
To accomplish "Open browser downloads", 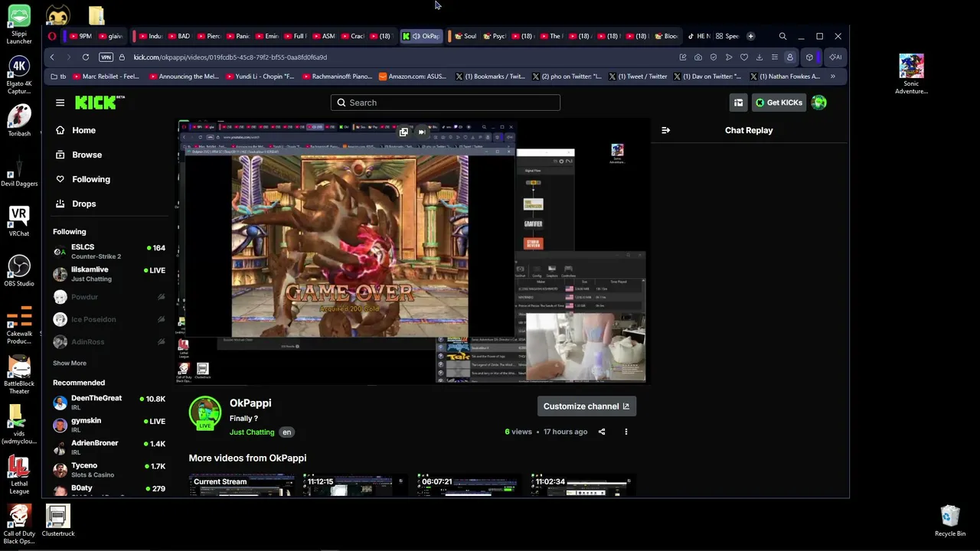I will [759, 57].
